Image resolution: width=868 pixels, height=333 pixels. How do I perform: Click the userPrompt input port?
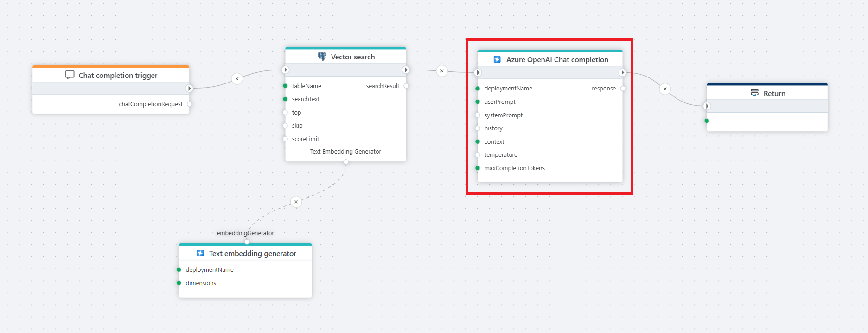coord(478,102)
